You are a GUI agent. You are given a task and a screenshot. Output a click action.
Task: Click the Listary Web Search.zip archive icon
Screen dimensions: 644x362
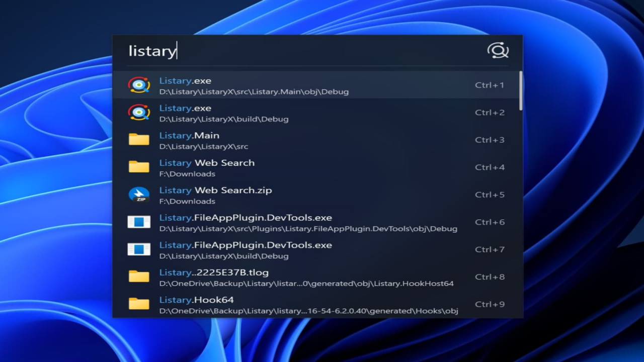[139, 195]
